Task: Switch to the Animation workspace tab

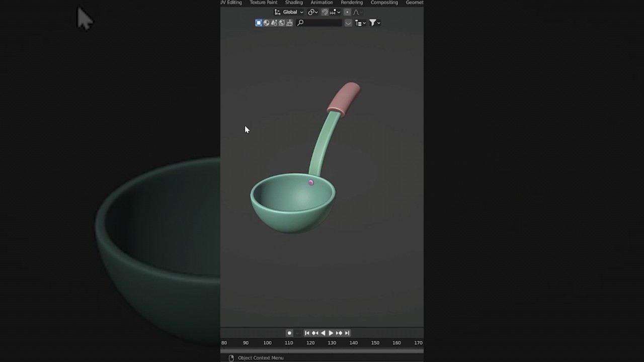Action: [321, 3]
